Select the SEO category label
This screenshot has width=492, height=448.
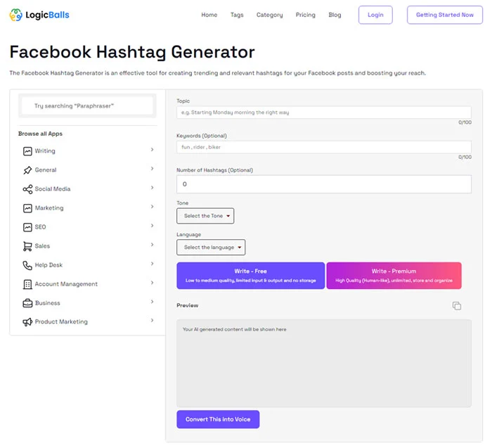click(41, 227)
